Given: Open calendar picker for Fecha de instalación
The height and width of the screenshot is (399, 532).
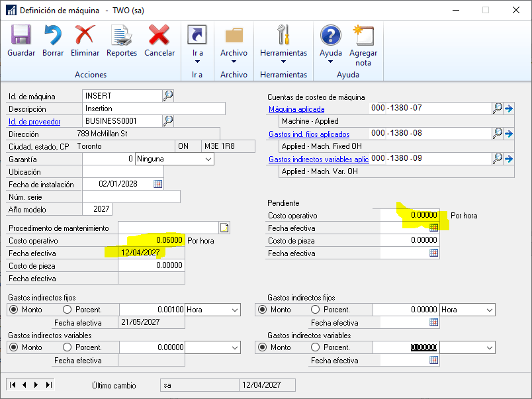Looking at the screenshot, I should (158, 184).
